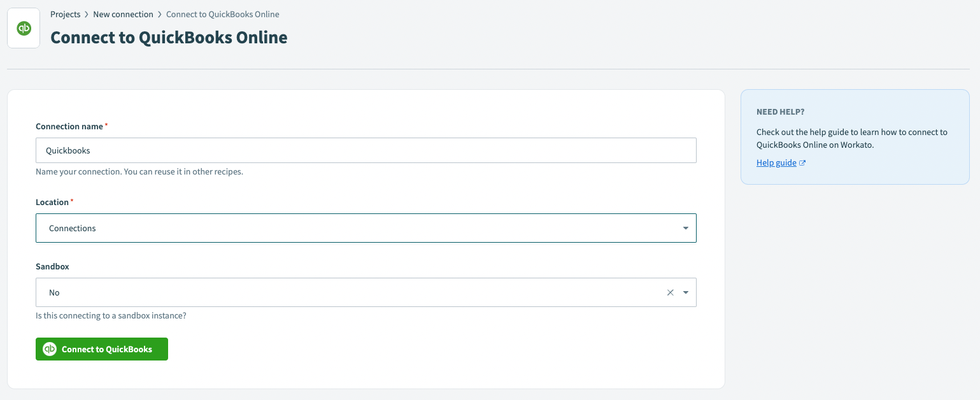This screenshot has height=400, width=980.
Task: Click the dropdown caret on the Sandbox field
Action: coord(685,292)
